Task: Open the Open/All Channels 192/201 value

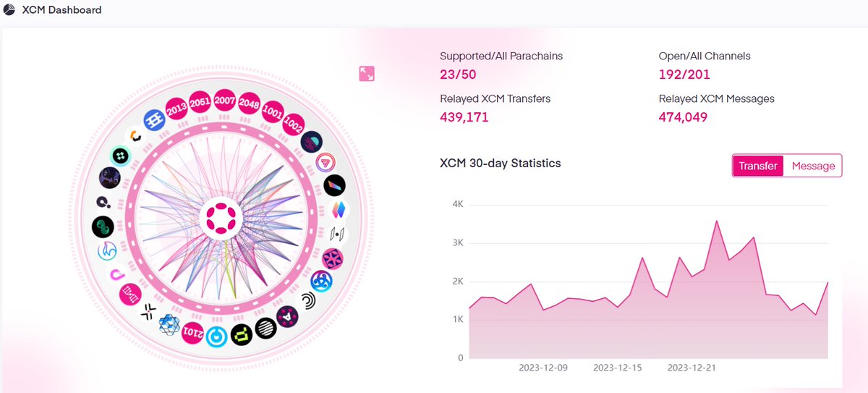Action: click(684, 74)
